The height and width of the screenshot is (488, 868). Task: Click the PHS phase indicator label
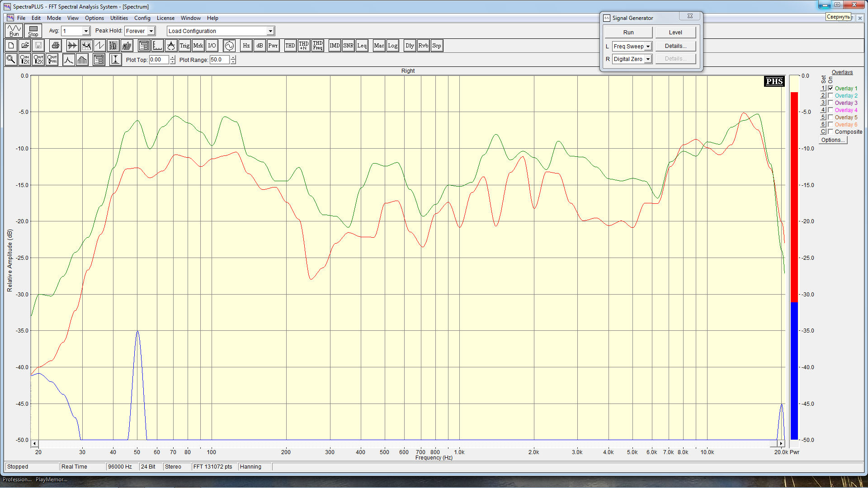click(x=774, y=81)
